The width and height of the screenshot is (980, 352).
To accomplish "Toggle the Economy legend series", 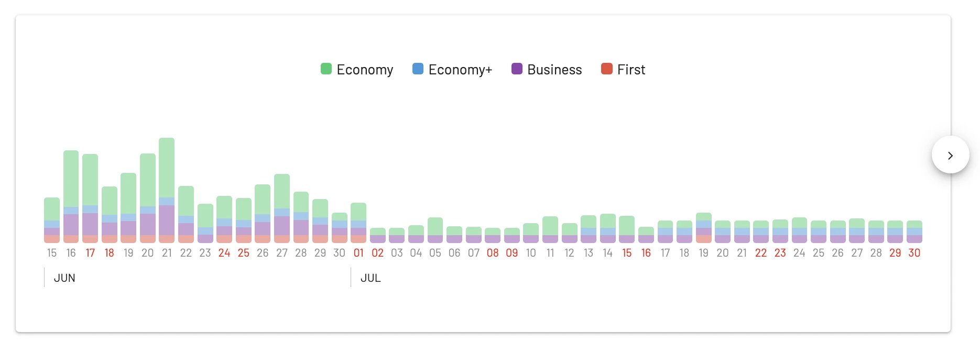I will pos(357,69).
